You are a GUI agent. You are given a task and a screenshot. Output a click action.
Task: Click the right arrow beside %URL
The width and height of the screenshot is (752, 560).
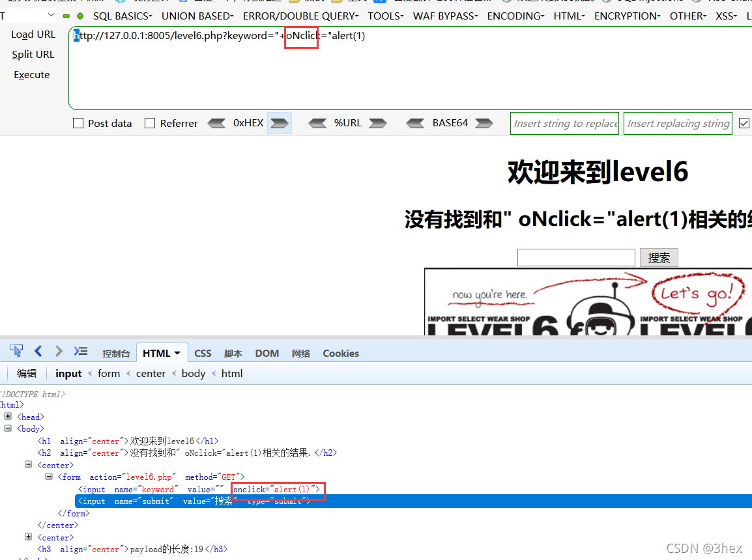(x=378, y=123)
